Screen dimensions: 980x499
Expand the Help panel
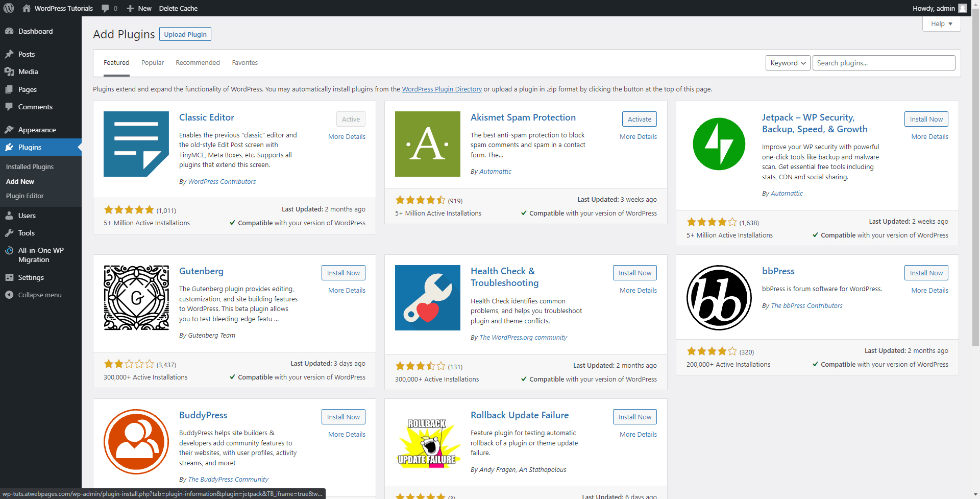pyautogui.click(x=941, y=24)
